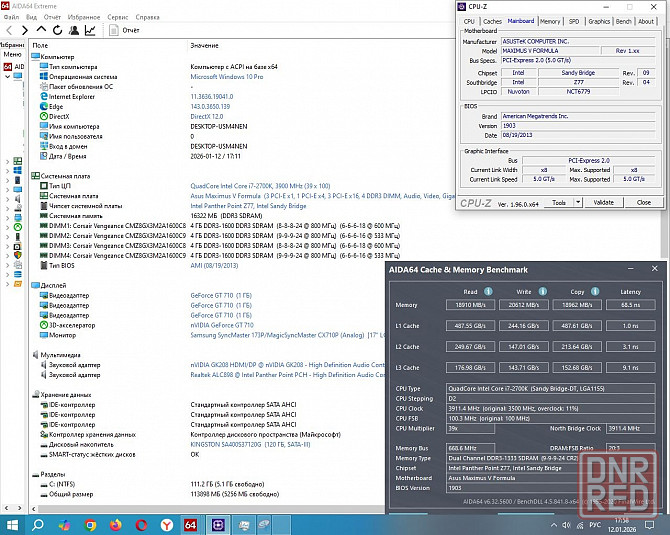Click the Validate button in CPU-Z
This screenshot has height=535, width=670.
pyautogui.click(x=603, y=202)
